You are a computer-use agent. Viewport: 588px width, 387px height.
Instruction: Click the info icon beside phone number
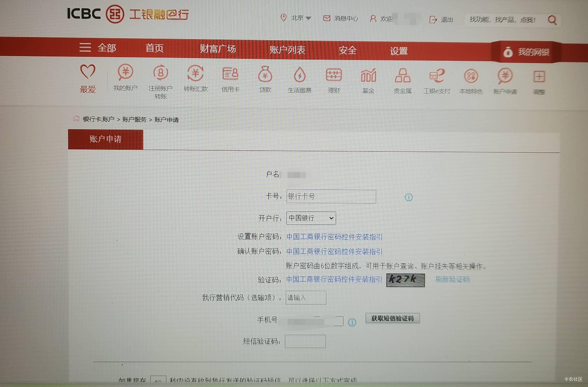point(352,322)
